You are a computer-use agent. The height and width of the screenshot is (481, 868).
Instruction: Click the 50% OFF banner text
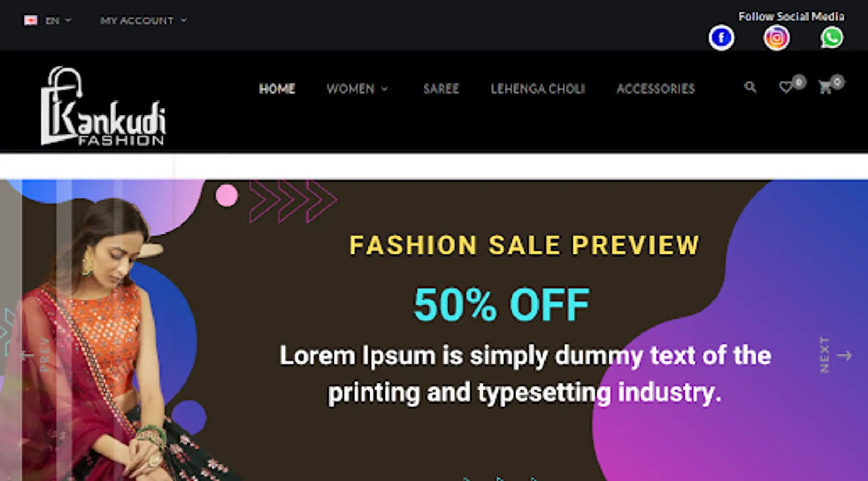click(x=501, y=305)
